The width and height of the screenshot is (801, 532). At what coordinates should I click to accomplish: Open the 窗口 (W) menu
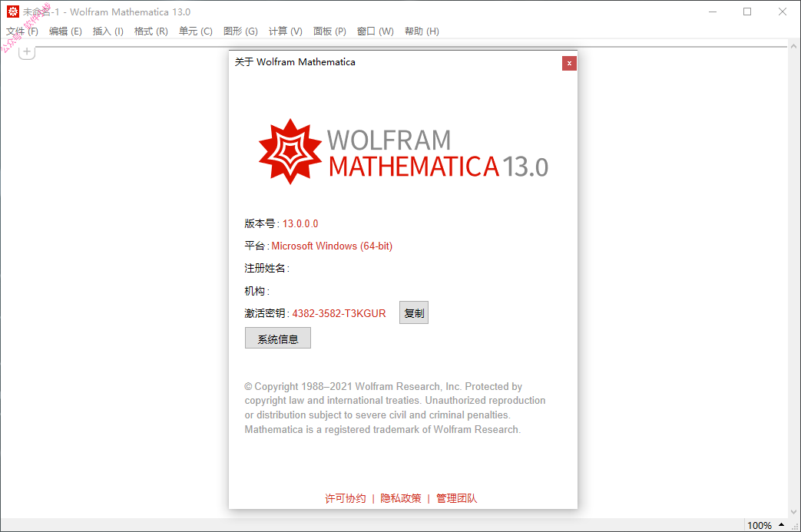coord(376,31)
